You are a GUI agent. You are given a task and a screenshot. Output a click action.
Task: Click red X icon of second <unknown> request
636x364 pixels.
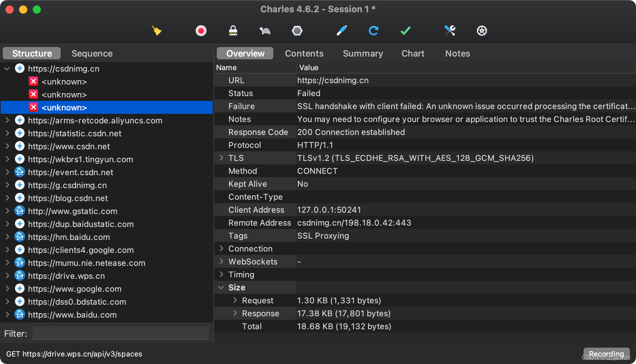coord(33,94)
